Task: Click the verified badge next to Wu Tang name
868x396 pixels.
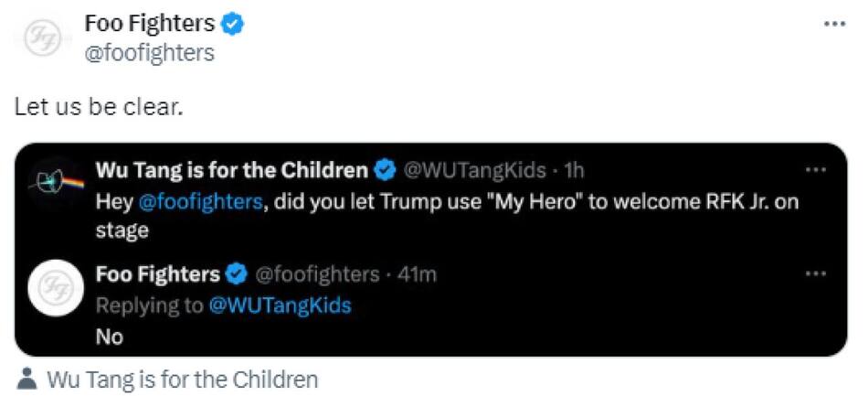Action: coord(386,170)
